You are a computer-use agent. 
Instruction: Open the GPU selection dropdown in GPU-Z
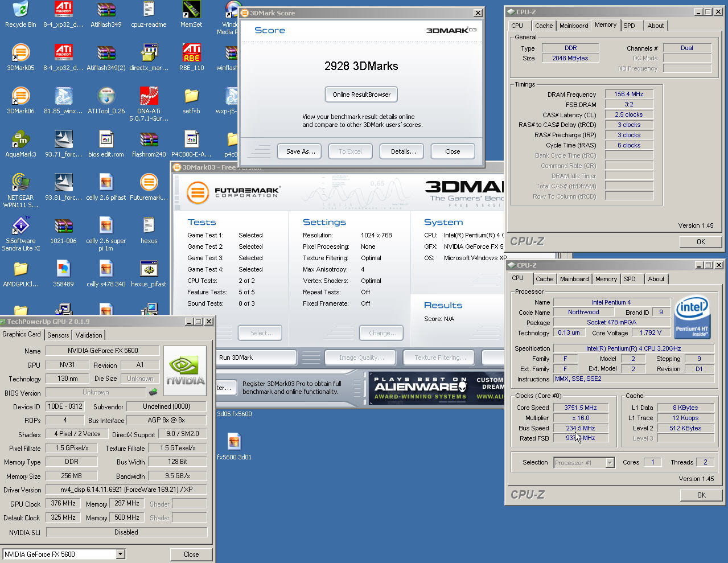pos(120,554)
